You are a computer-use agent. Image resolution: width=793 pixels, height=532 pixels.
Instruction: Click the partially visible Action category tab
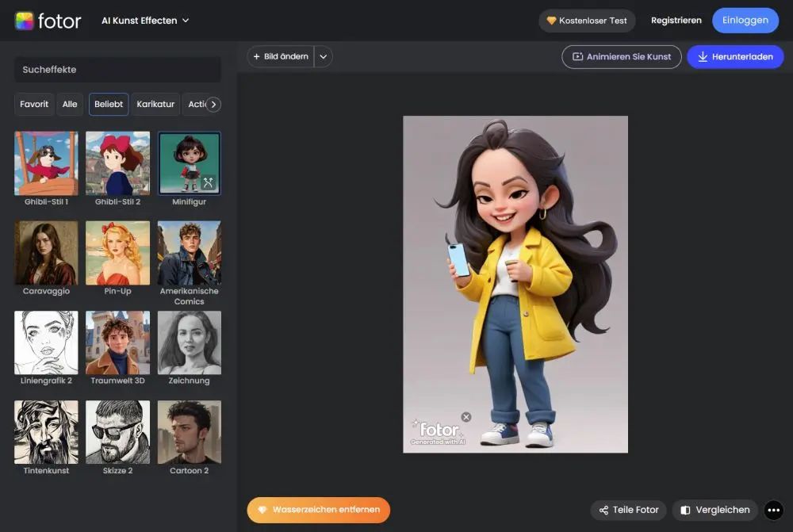[196, 104]
